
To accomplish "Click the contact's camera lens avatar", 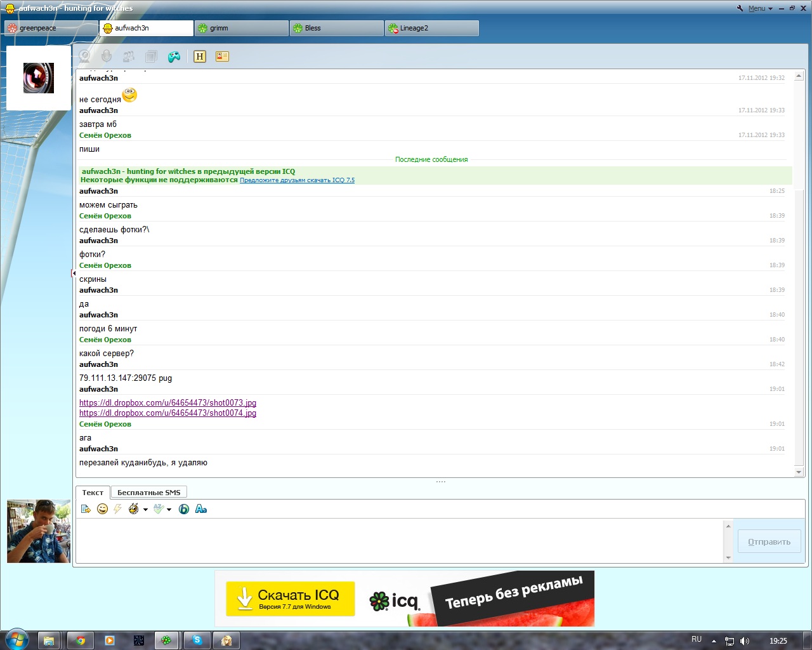I will tap(39, 78).
